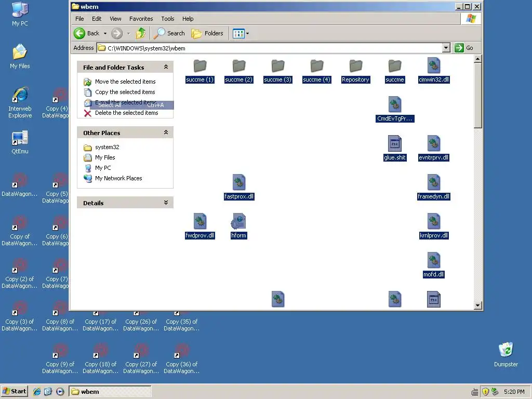
Task: Expand the Details panel
Action: [x=166, y=203]
